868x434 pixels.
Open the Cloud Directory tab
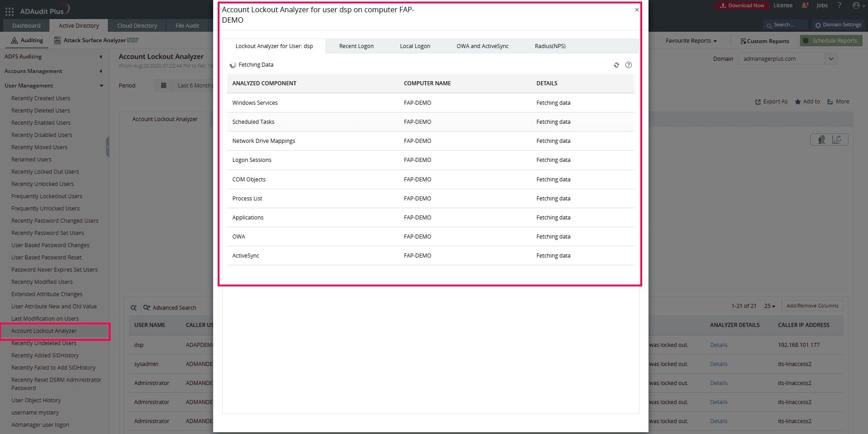[137, 26]
